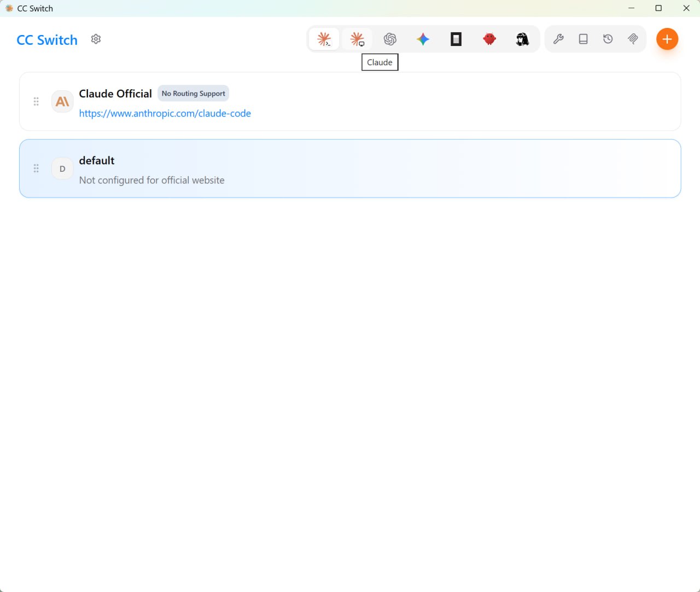Grab the drag handle of Claude Official
The height and width of the screenshot is (592, 700).
[36, 102]
